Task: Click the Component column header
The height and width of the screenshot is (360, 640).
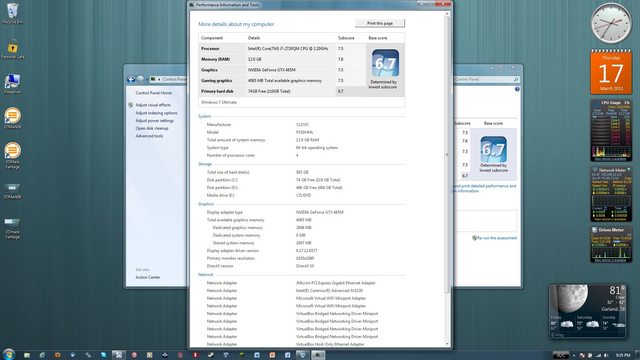Action: click(212, 38)
